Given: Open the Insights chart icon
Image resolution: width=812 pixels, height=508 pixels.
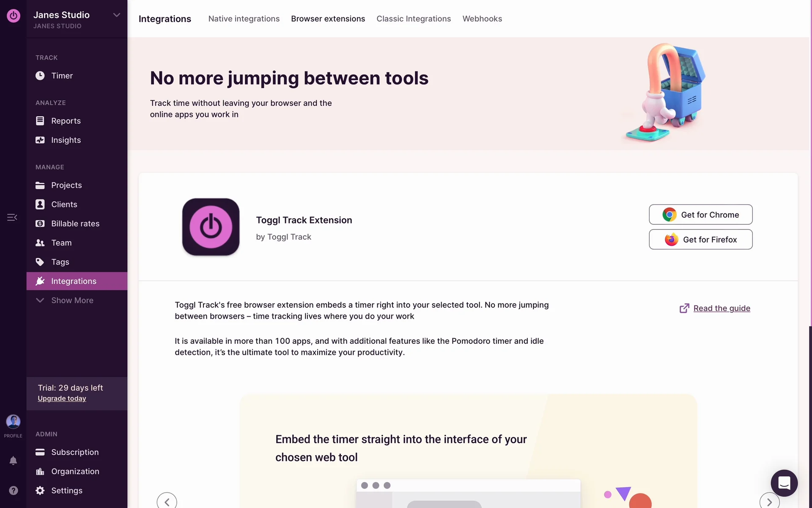Looking at the screenshot, I should click(40, 140).
